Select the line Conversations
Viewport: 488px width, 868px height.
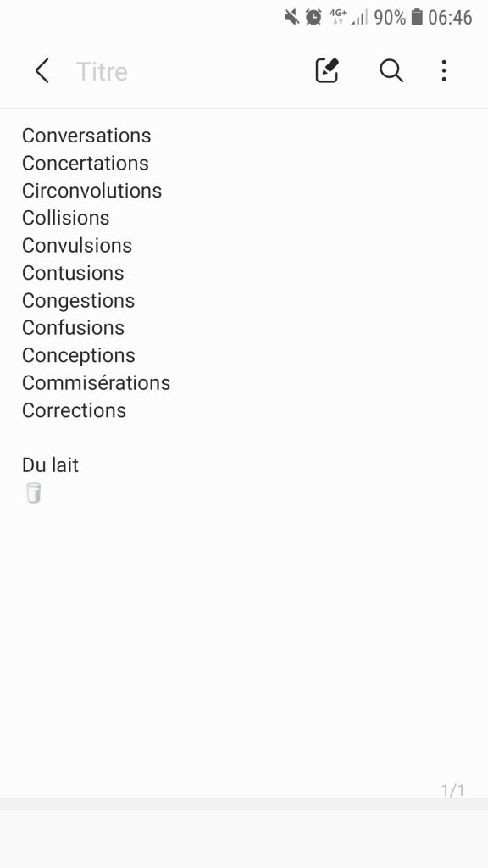click(86, 136)
